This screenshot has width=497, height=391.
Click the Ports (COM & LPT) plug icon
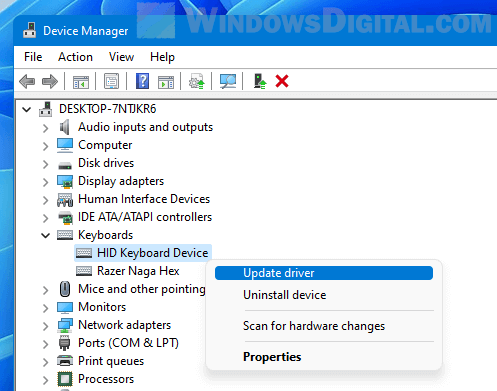click(64, 343)
